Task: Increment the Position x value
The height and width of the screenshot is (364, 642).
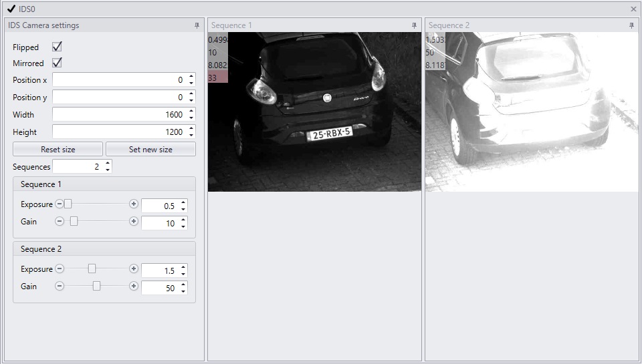Action: [191, 77]
